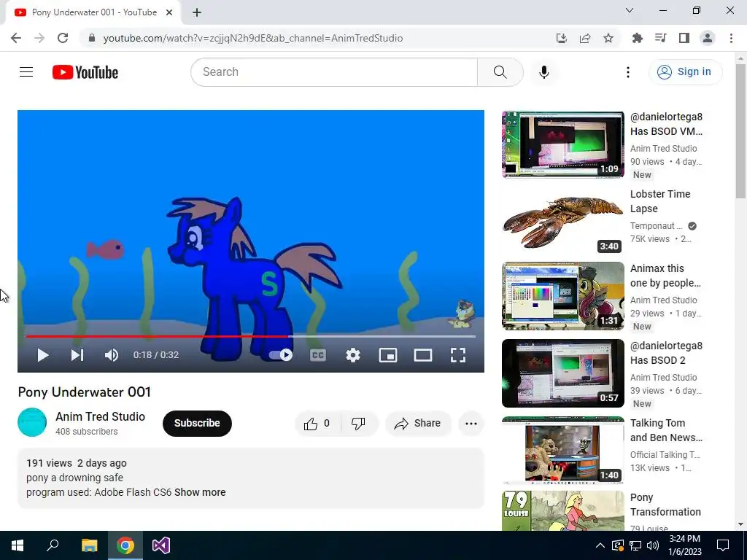
Task: Skip to the next video
Action: (x=77, y=355)
